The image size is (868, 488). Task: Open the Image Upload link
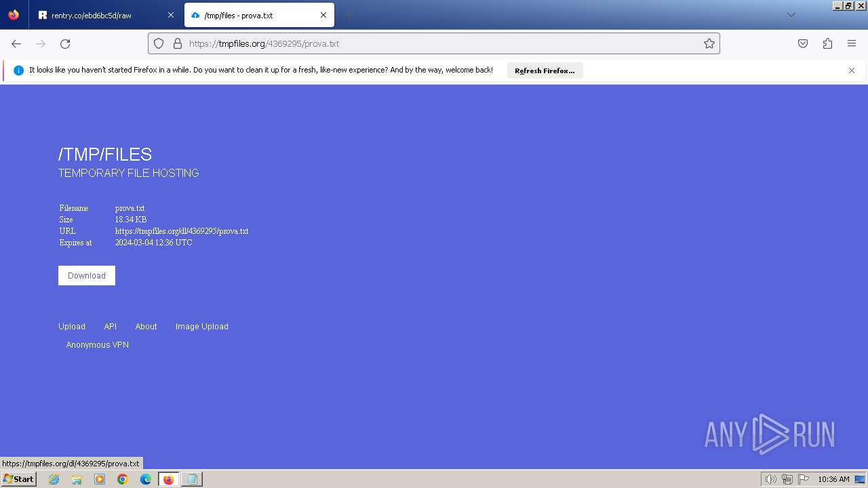202,327
